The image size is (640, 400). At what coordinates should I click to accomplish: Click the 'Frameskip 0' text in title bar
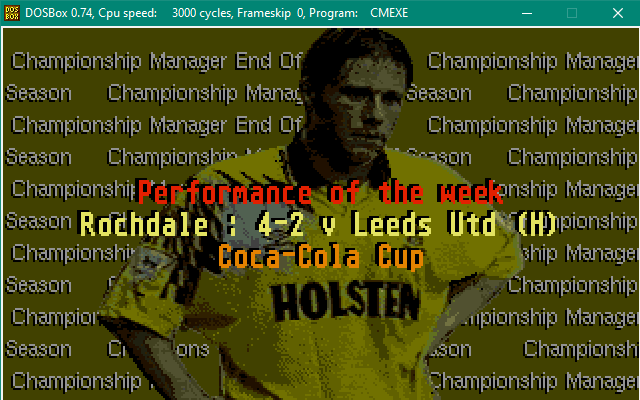[271, 13]
